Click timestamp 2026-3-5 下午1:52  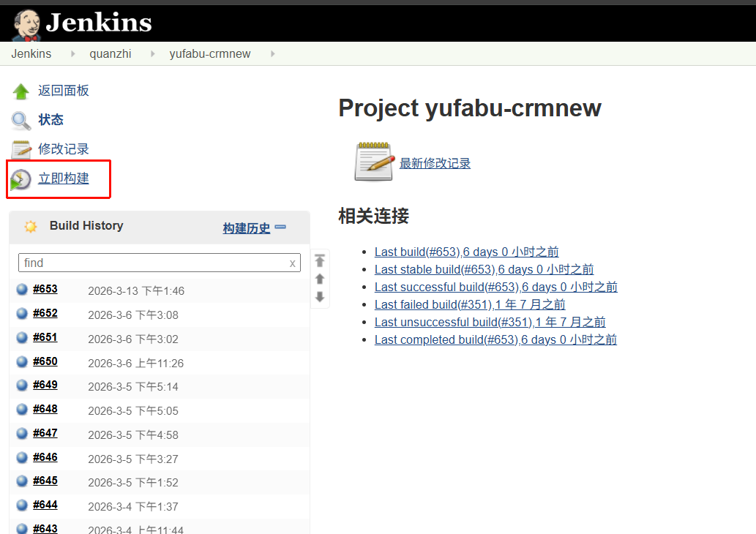tap(133, 483)
